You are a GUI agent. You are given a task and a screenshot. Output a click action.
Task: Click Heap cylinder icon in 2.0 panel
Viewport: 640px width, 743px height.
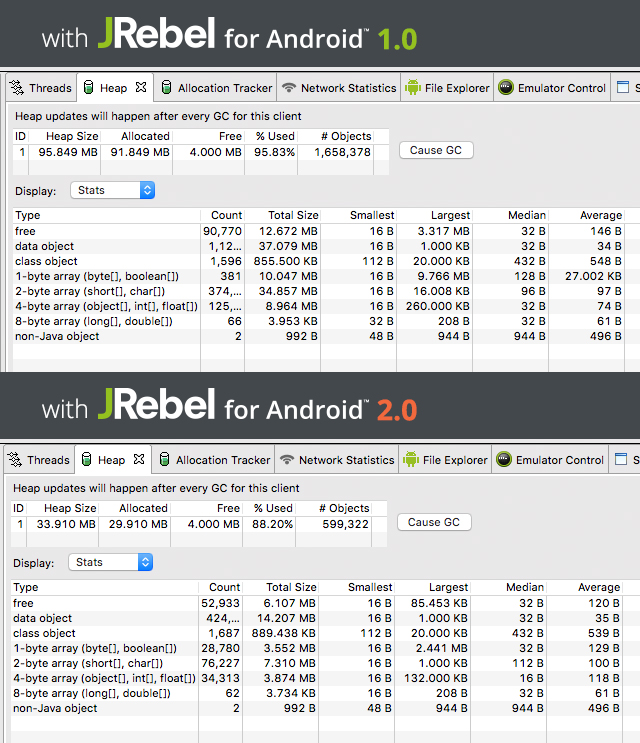[x=86, y=459]
